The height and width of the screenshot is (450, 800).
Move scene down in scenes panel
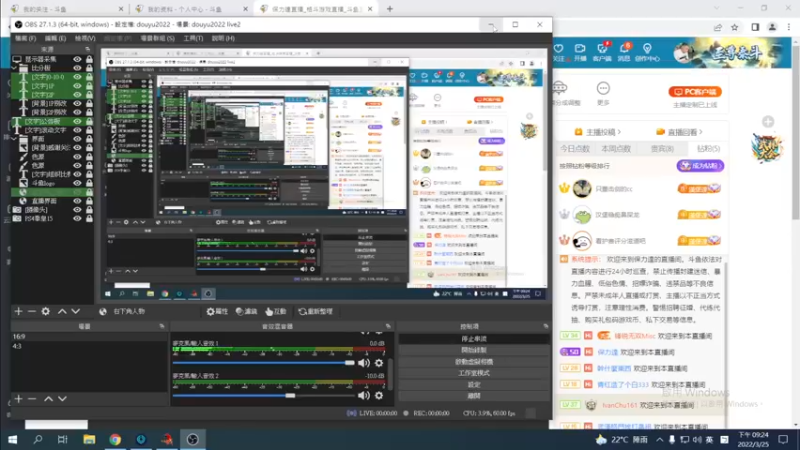[62, 398]
